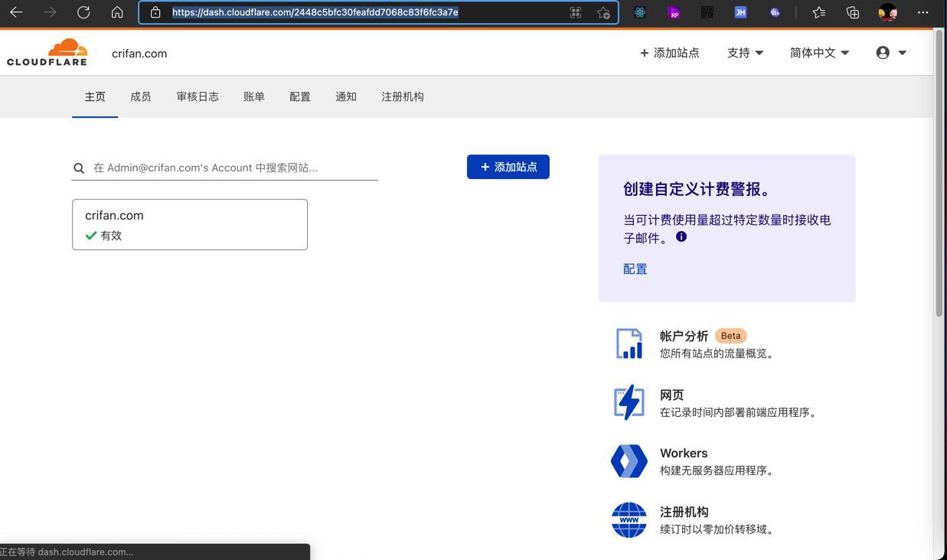Switch to the 成员 tab
947x560 pixels.
pos(141,97)
